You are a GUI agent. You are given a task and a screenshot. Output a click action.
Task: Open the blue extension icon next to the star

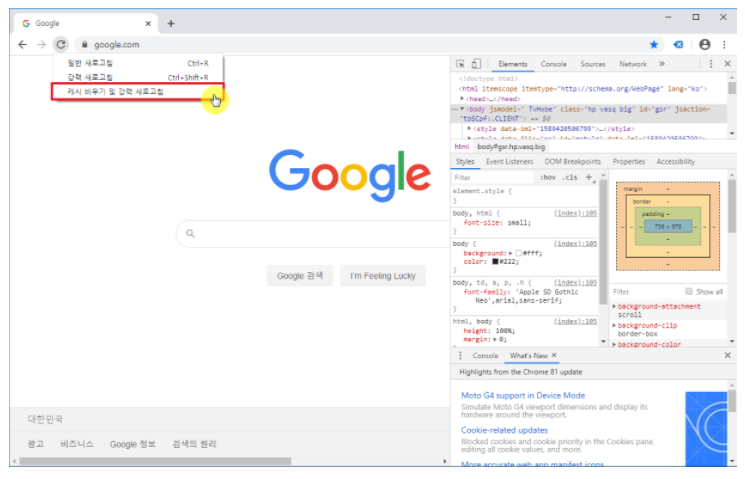678,45
